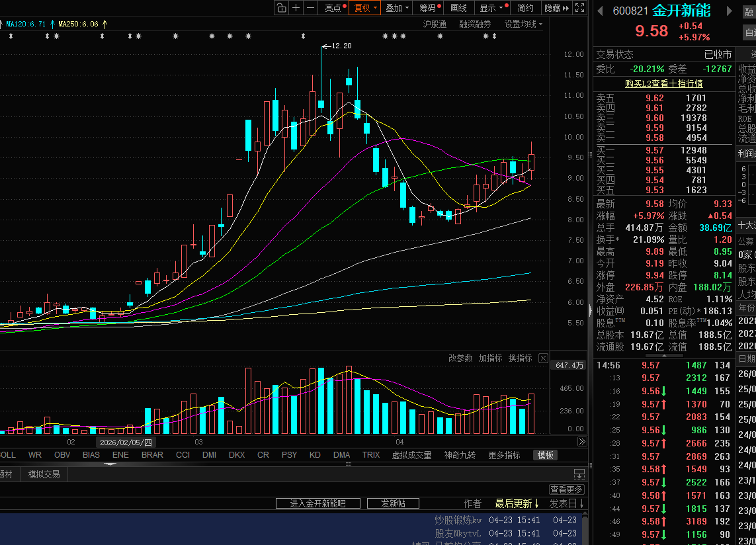This screenshot has height=545, width=756.
Task: Open the 亮点 highlights button
Action: click(335, 8)
